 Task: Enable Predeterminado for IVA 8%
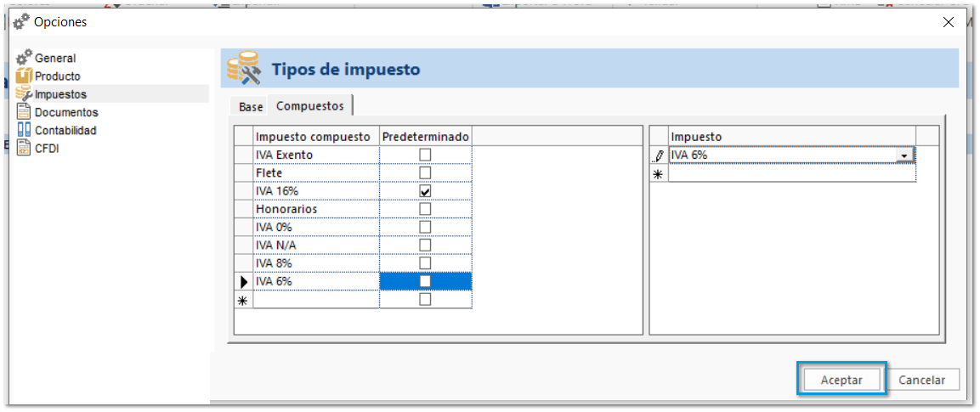point(425,263)
